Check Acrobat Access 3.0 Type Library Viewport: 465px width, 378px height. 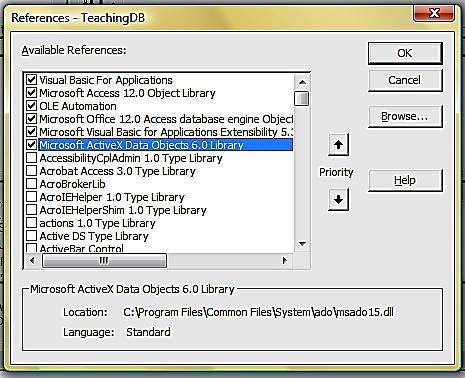click(31, 171)
